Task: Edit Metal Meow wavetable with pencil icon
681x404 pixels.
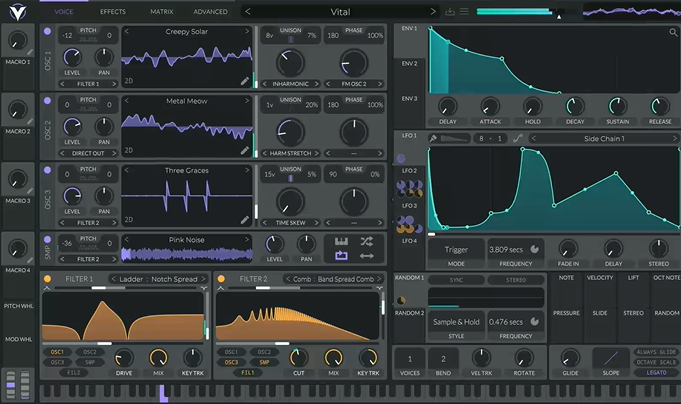Action: [245, 150]
